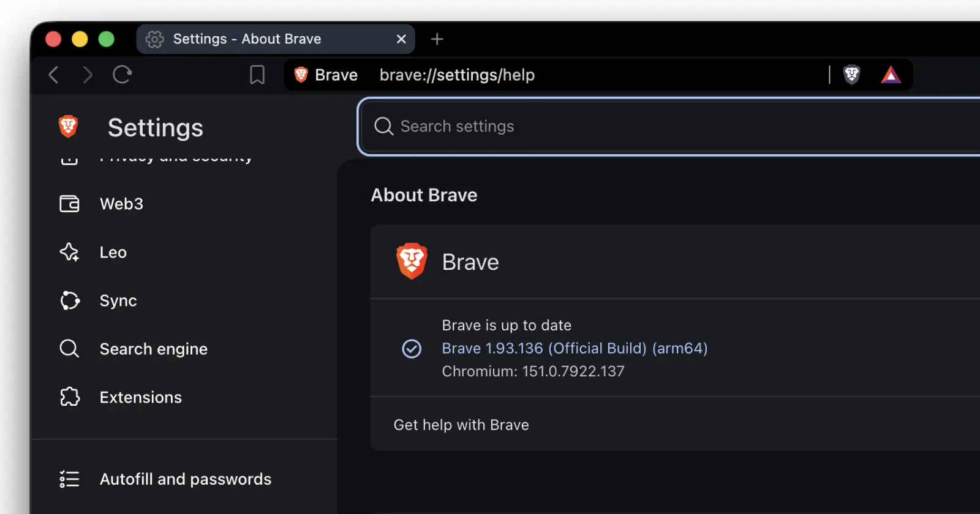Image resolution: width=980 pixels, height=514 pixels.
Task: Click the "Brave is up to date" text
Action: tap(507, 325)
